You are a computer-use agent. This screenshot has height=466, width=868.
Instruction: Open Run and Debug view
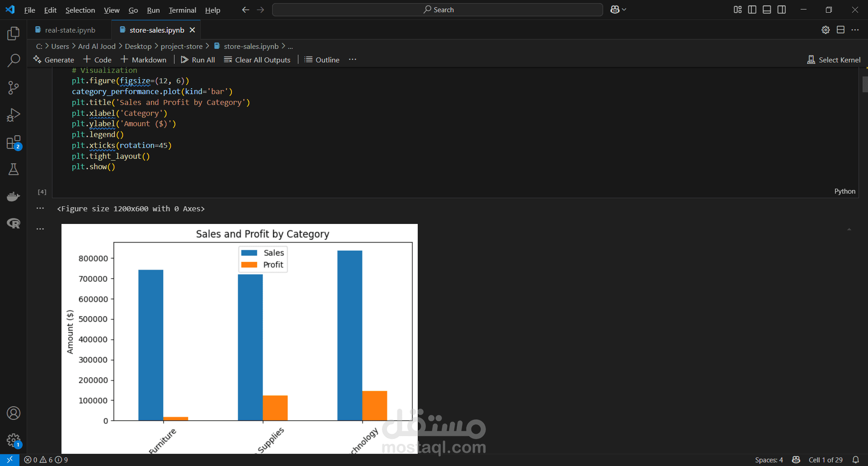(14, 114)
